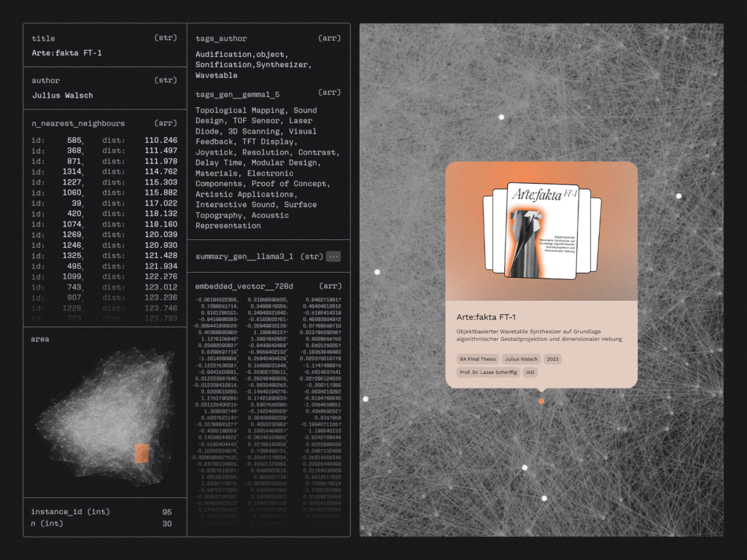Image resolution: width=747 pixels, height=560 pixels.
Task: Click the orange highlight in area minimap
Action: pos(142,454)
